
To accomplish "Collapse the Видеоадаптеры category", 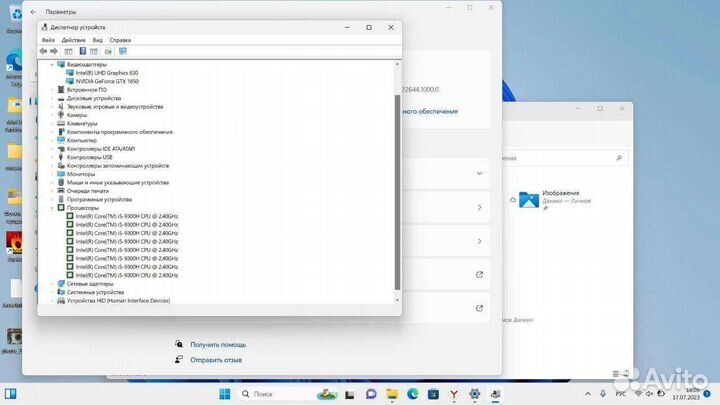I will (x=52, y=65).
